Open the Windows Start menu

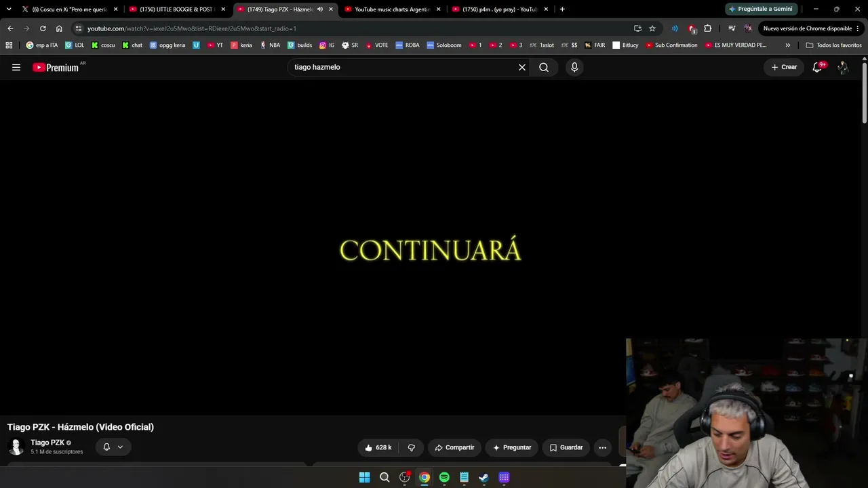click(365, 477)
